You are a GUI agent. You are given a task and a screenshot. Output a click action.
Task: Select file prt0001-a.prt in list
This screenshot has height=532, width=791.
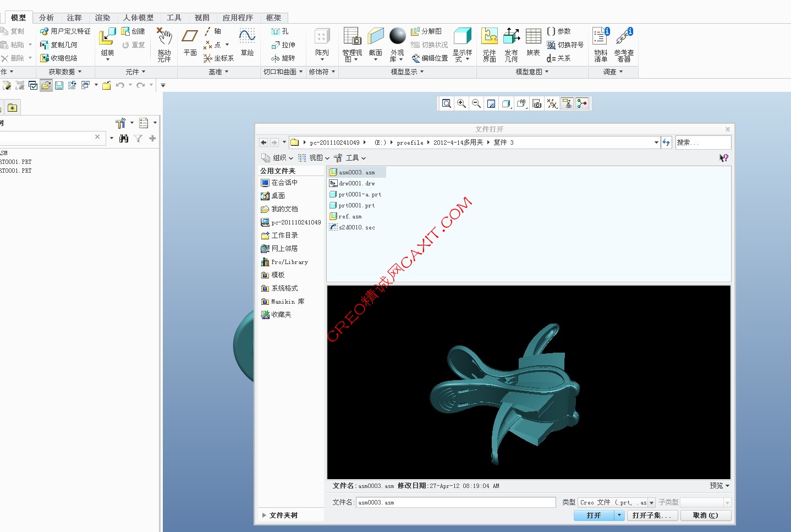tap(355, 194)
